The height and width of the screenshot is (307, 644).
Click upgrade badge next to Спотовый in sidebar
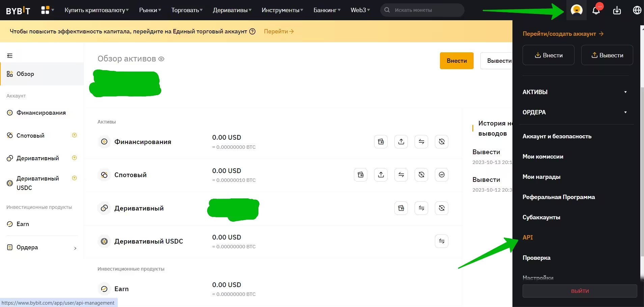coord(75,135)
